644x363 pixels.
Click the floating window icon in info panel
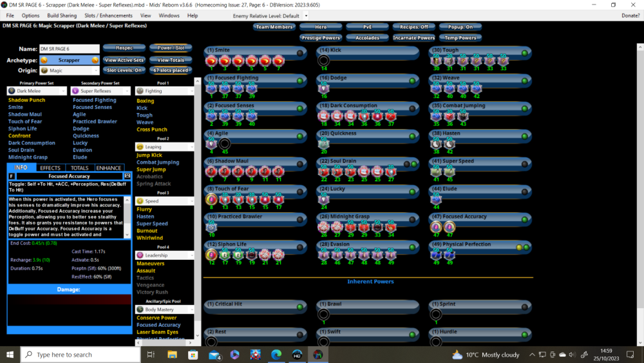point(128,175)
